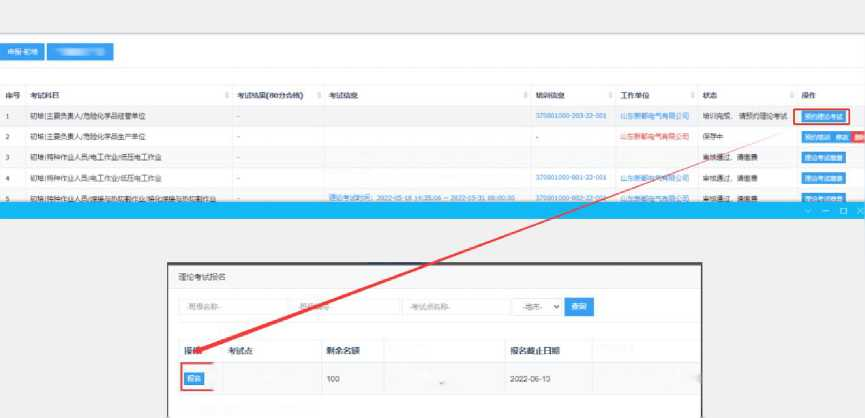
Task: Sort by the 工作单位 column sort icon
Action: [x=691, y=95]
